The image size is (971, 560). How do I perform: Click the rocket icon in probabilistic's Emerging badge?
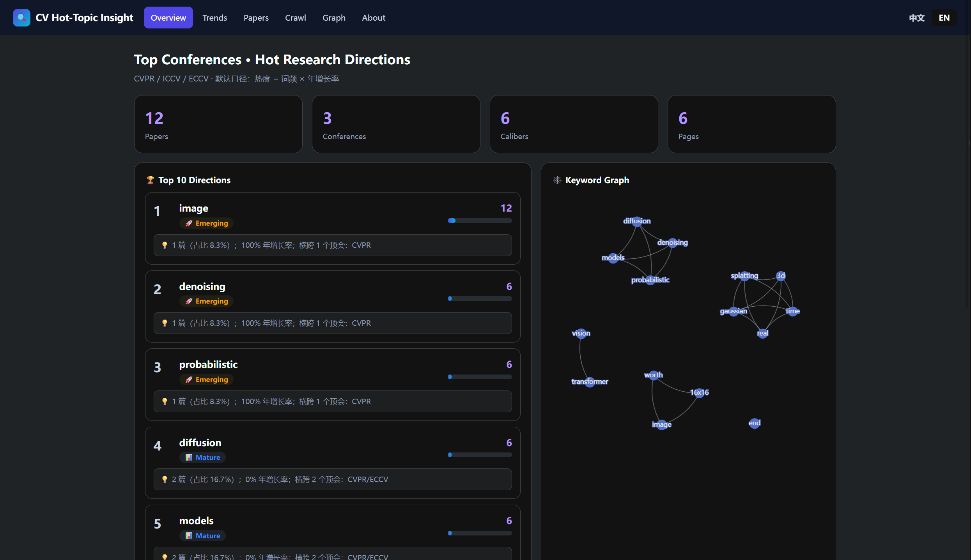pyautogui.click(x=189, y=380)
